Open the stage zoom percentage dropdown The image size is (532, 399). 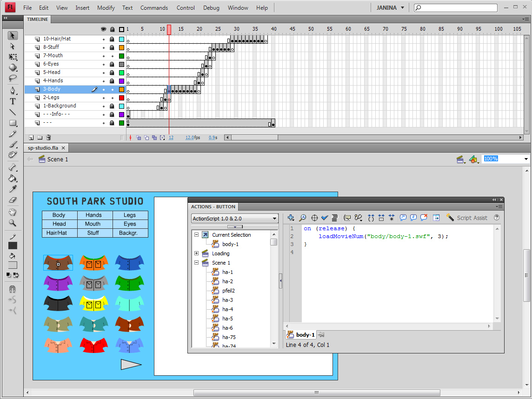pyautogui.click(x=526, y=159)
